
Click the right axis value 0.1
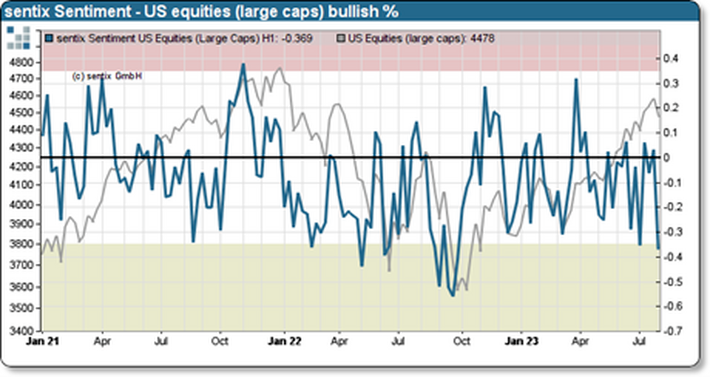671,133
